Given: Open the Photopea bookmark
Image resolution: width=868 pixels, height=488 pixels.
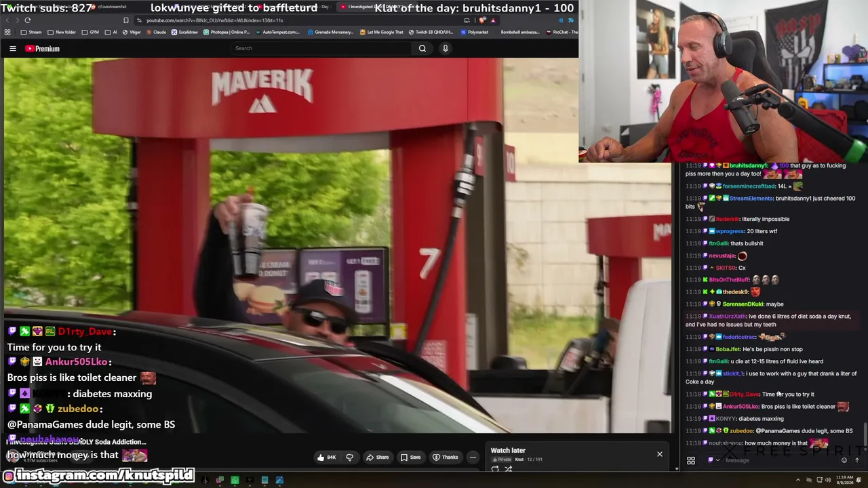Looking at the screenshot, I should [x=226, y=32].
